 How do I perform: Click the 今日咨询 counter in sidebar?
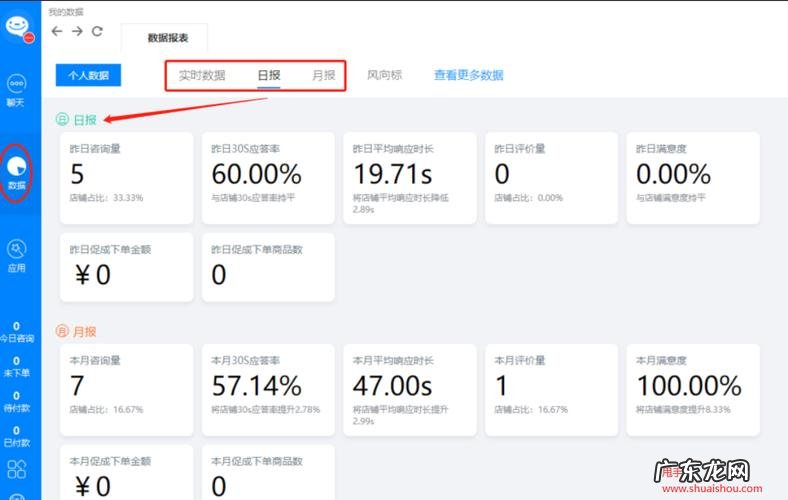pos(17,333)
